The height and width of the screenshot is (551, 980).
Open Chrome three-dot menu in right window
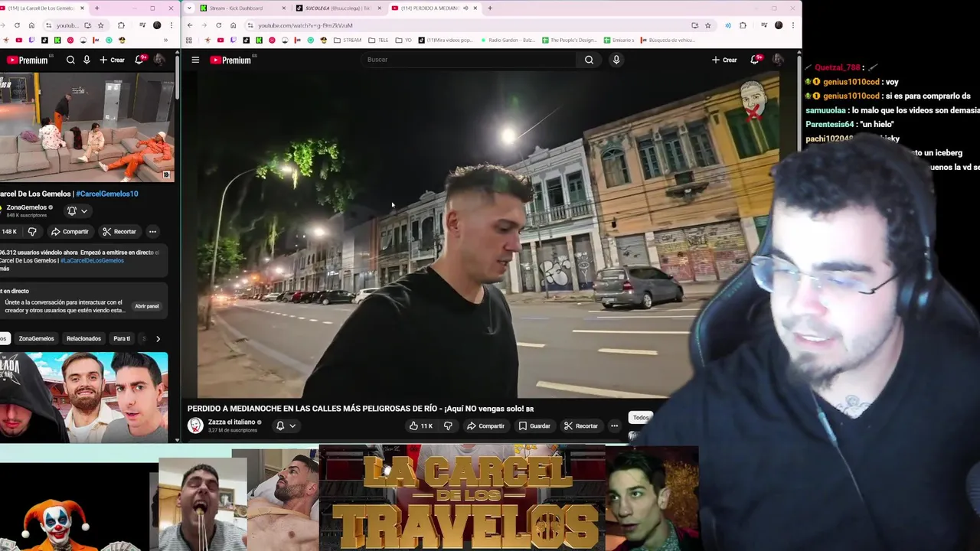pos(794,25)
